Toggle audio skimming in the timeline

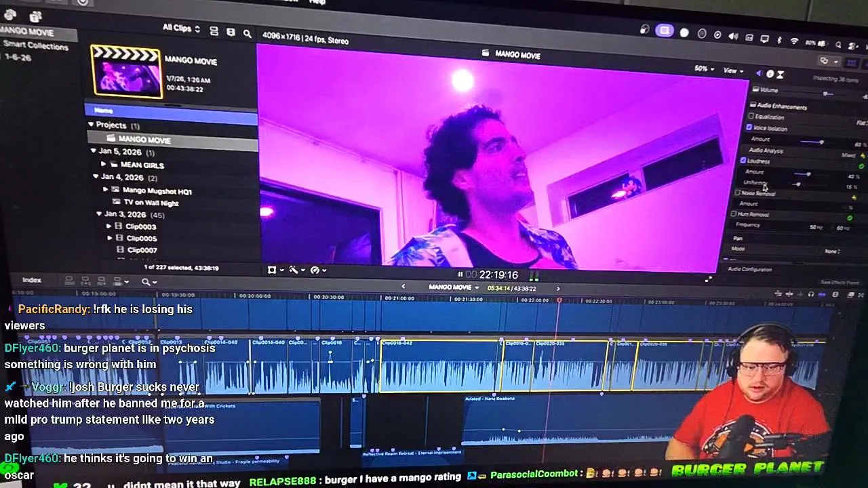click(789, 294)
